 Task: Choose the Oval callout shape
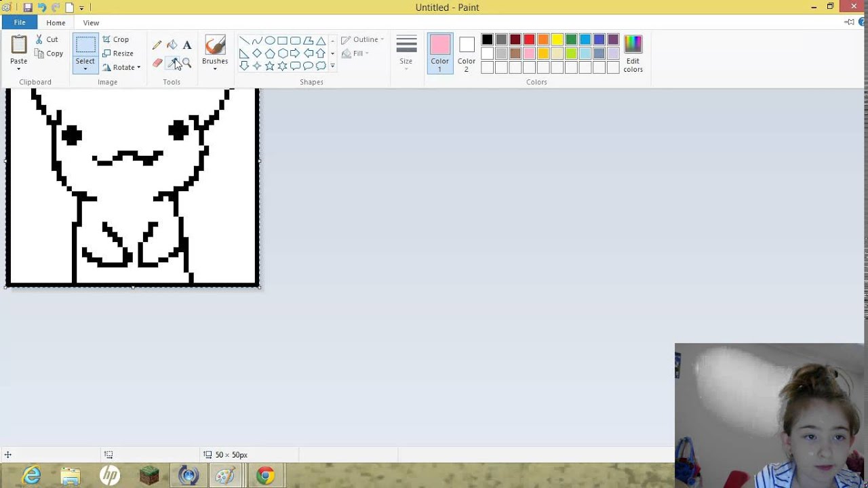tap(309, 66)
